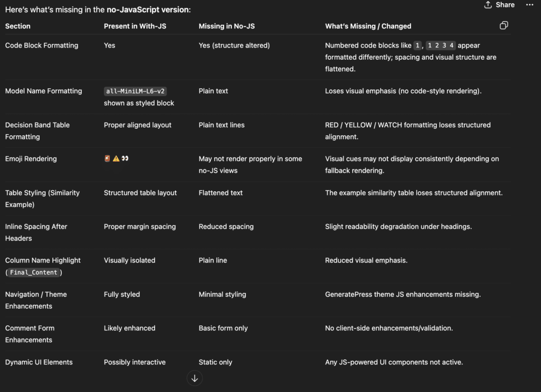Click the 'no-JavaScript version' bold heading text
This screenshot has width=541, height=392.
(x=147, y=10)
